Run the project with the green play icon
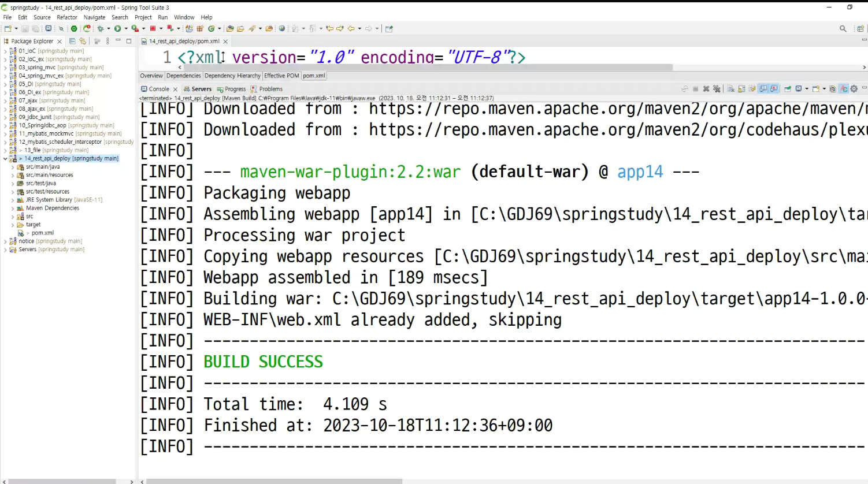 coord(117,28)
